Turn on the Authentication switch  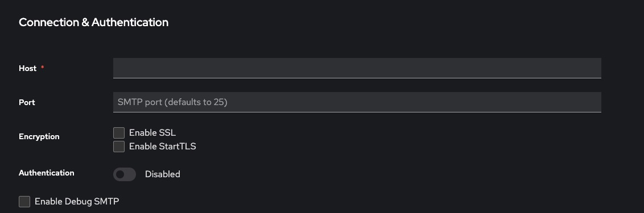(x=125, y=174)
